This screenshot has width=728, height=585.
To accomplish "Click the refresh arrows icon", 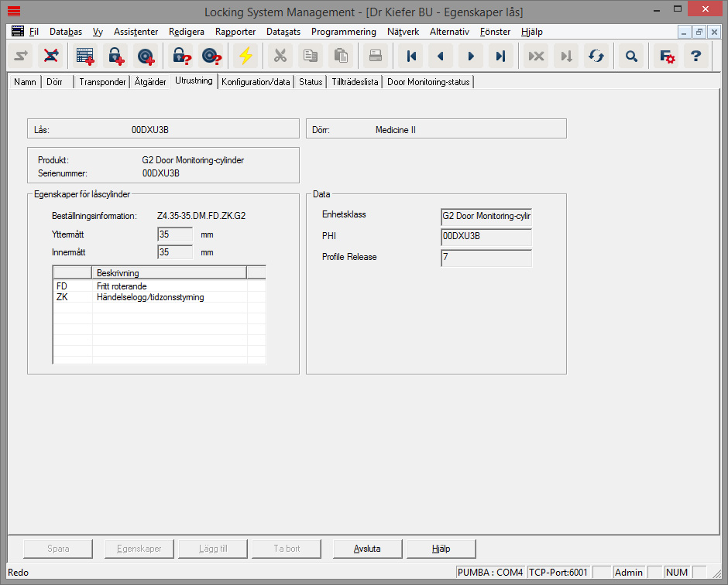I will pos(596,56).
